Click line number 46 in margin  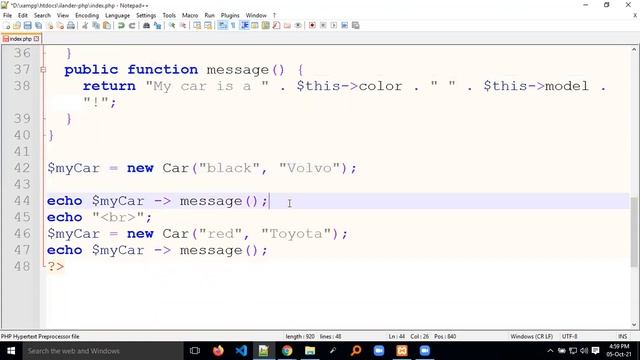click(22, 233)
